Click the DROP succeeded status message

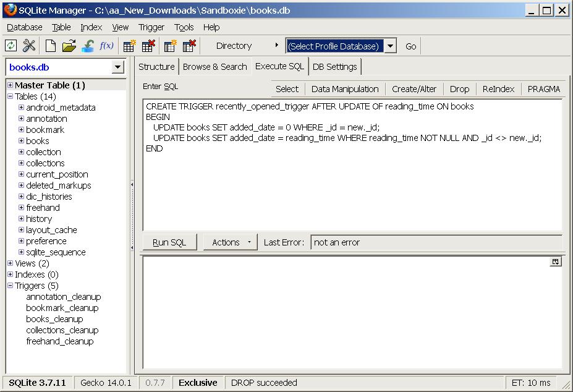coord(264,383)
